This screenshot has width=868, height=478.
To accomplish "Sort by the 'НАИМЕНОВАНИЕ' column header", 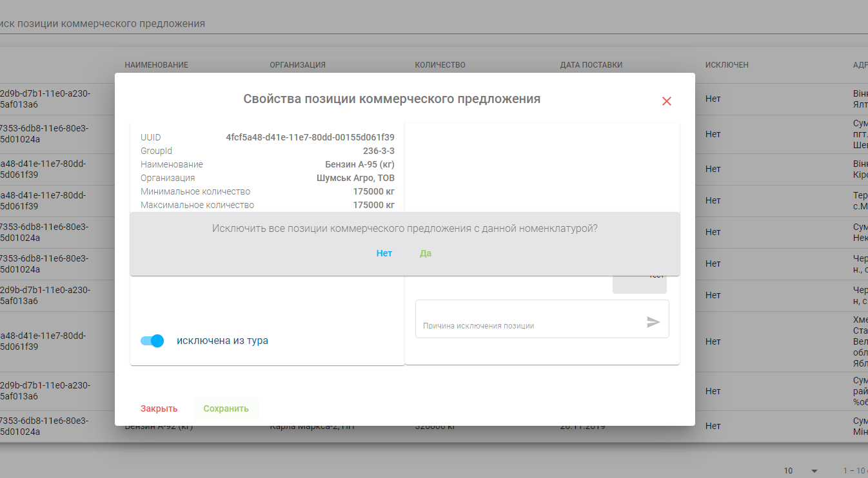I will pos(156,65).
